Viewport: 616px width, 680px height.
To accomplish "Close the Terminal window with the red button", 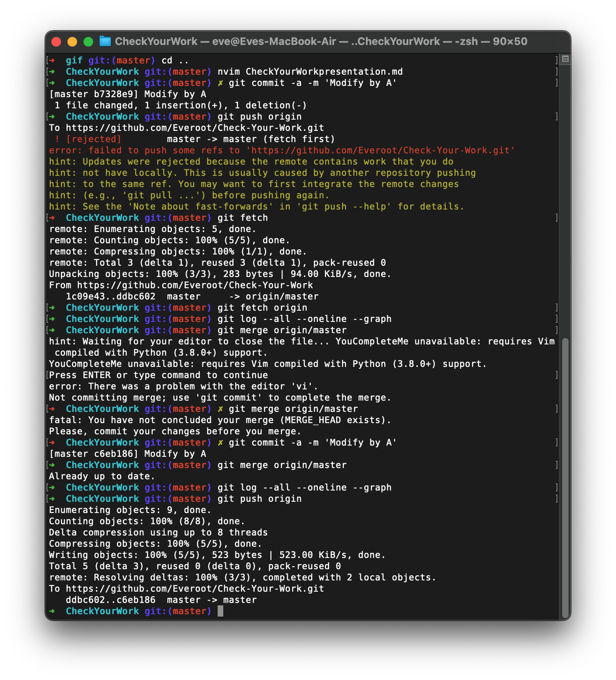I will coord(56,41).
